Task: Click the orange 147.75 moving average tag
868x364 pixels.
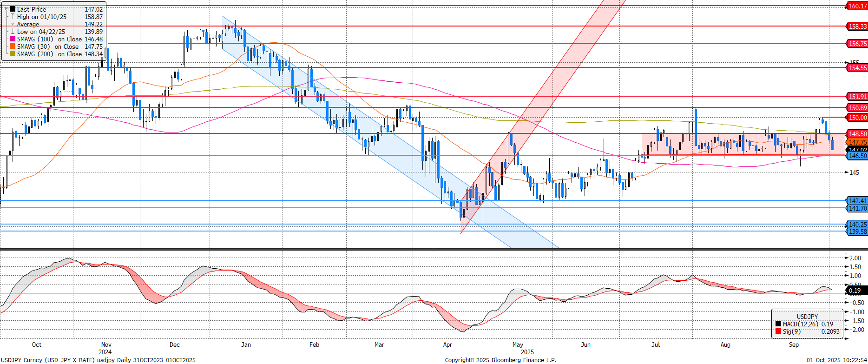Action: point(857,142)
